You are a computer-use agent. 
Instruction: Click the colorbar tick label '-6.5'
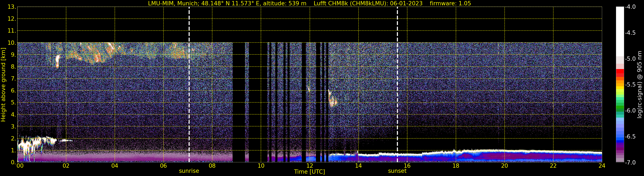click(630, 137)
